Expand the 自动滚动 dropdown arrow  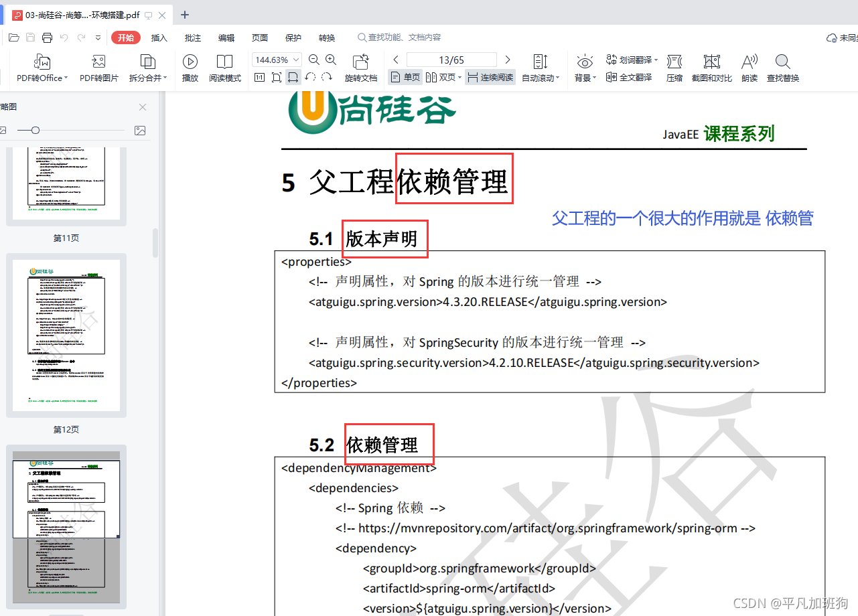tap(557, 78)
